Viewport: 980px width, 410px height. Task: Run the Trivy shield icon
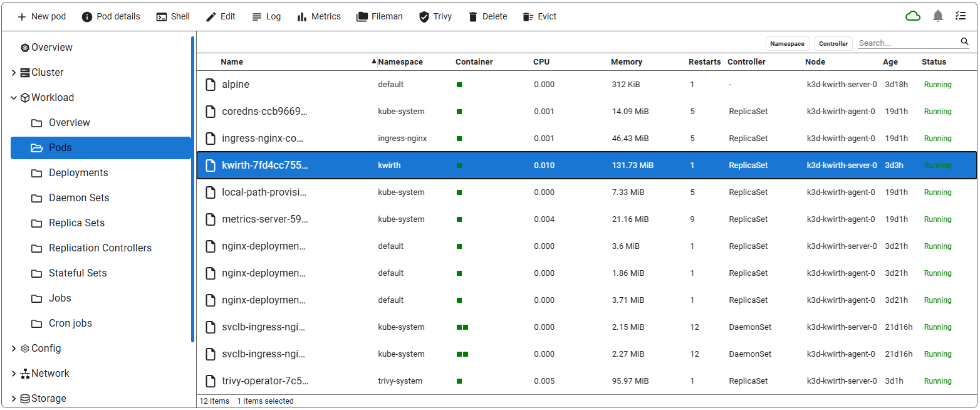point(424,17)
